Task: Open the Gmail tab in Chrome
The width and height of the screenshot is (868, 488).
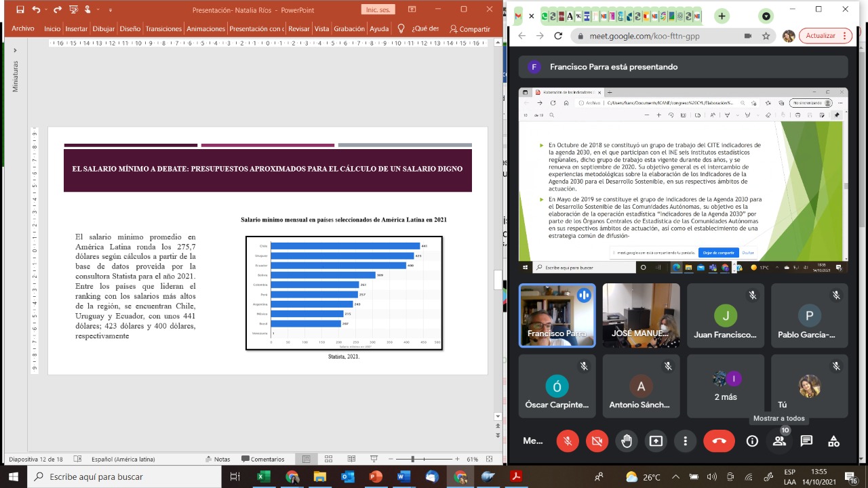Action: tap(518, 16)
